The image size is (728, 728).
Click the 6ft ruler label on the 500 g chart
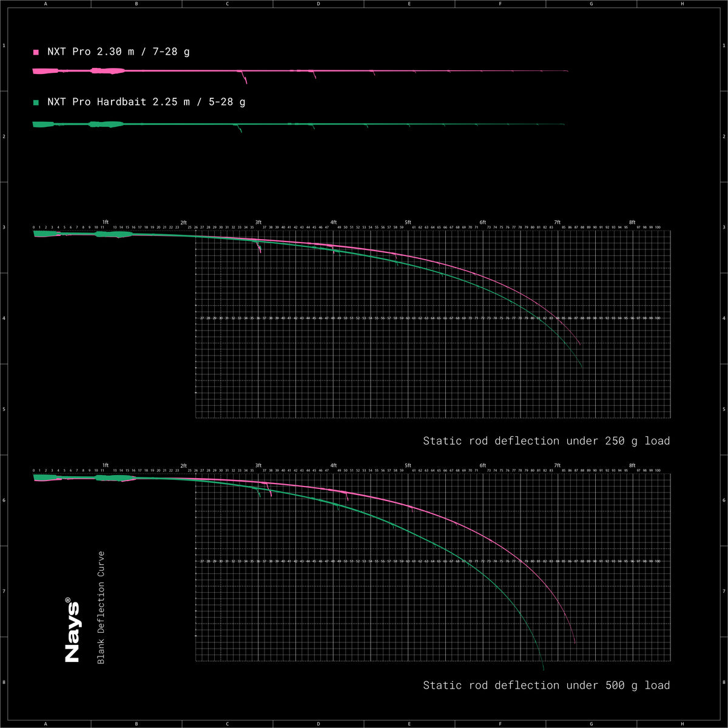[x=483, y=465]
